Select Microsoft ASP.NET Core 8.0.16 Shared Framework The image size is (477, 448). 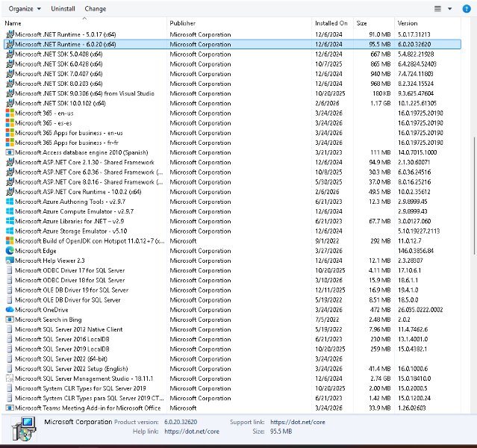point(233,182)
